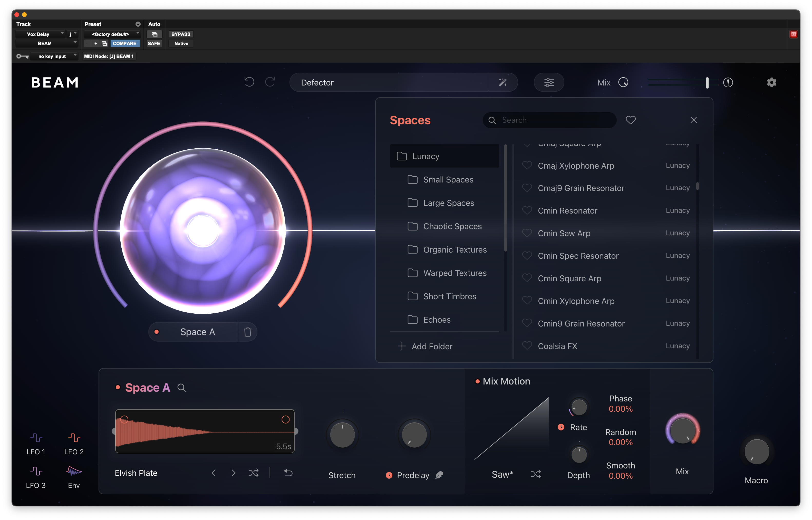The width and height of the screenshot is (812, 520).
Task: Click the Space A magnifier icon
Action: [181, 388]
